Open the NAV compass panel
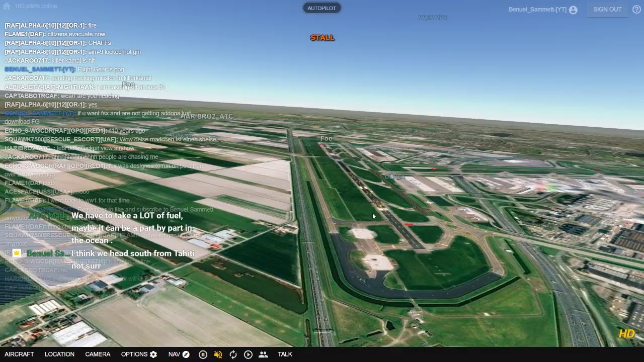 point(179,354)
